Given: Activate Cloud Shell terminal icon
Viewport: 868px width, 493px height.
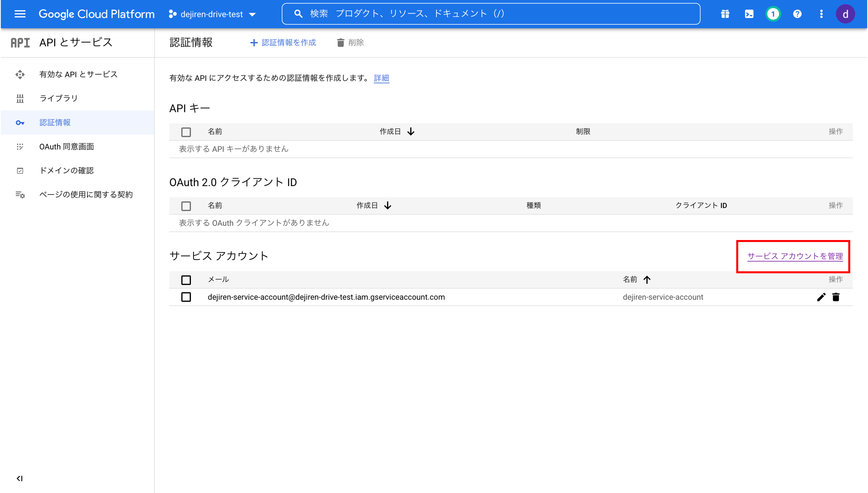Looking at the screenshot, I should [749, 14].
